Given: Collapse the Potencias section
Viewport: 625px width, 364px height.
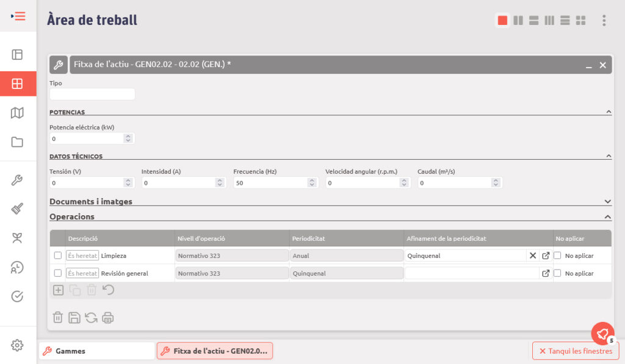Looking at the screenshot, I should [x=609, y=112].
